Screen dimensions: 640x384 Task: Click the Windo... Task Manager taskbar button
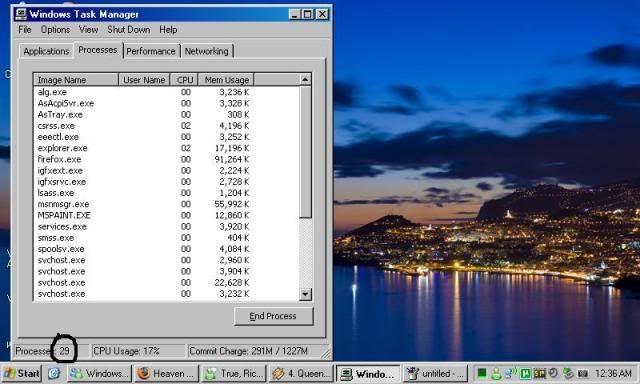[x=368, y=373]
